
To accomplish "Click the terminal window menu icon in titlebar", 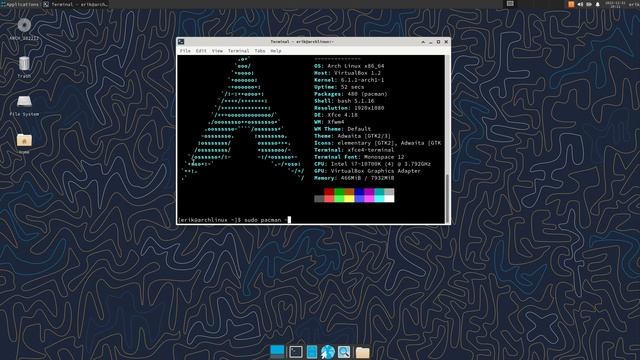I will point(181,42).
